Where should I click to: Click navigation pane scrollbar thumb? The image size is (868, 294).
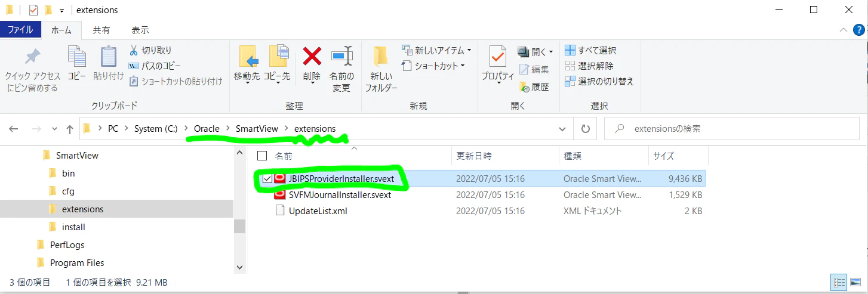coord(240,226)
